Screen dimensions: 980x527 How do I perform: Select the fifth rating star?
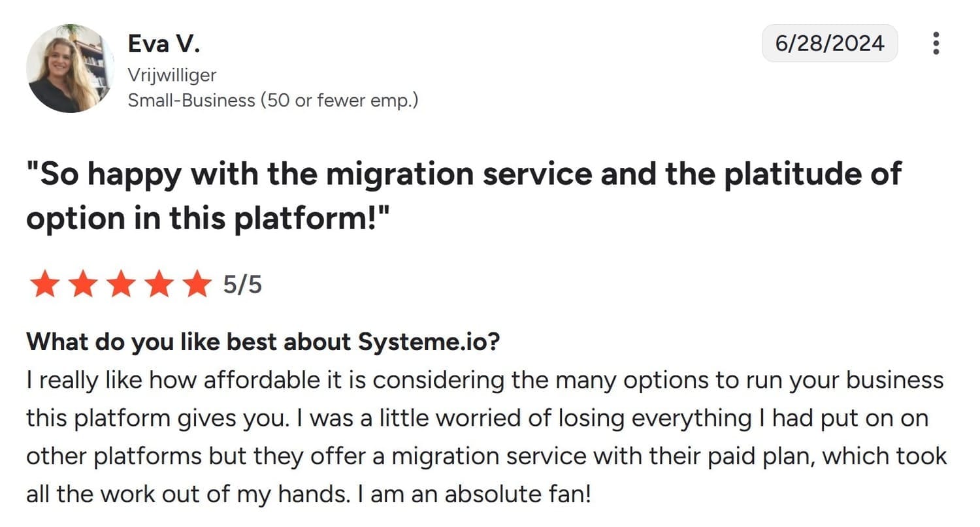point(195,285)
